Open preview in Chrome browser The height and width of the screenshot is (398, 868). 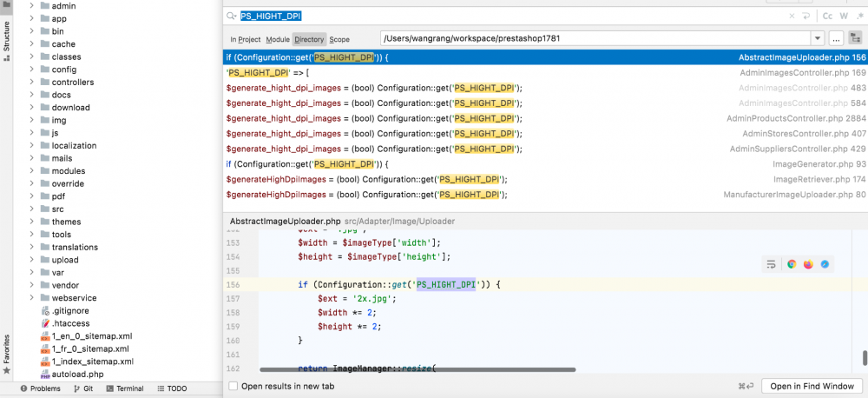click(792, 264)
